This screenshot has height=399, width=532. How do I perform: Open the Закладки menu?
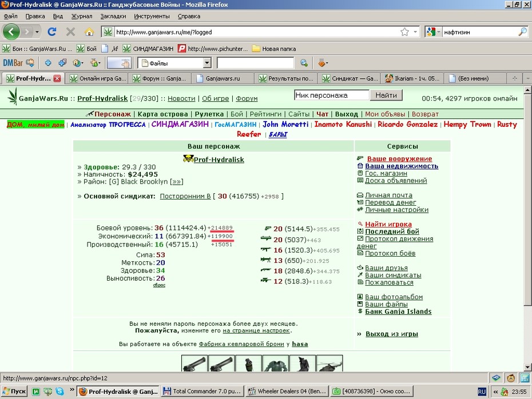(x=113, y=16)
